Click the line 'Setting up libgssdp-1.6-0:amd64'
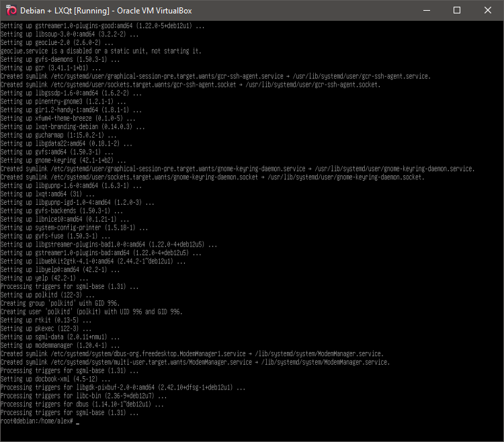 click(71, 93)
